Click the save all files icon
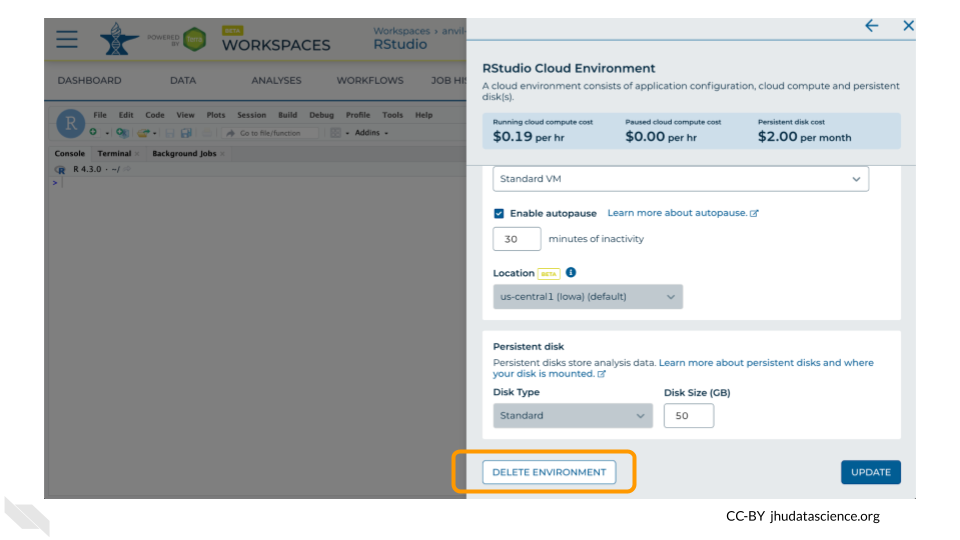The width and height of the screenshot is (960, 540). (x=186, y=133)
